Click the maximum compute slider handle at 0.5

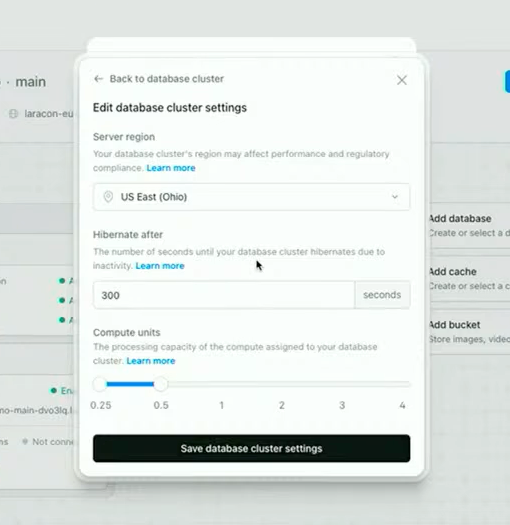click(161, 384)
